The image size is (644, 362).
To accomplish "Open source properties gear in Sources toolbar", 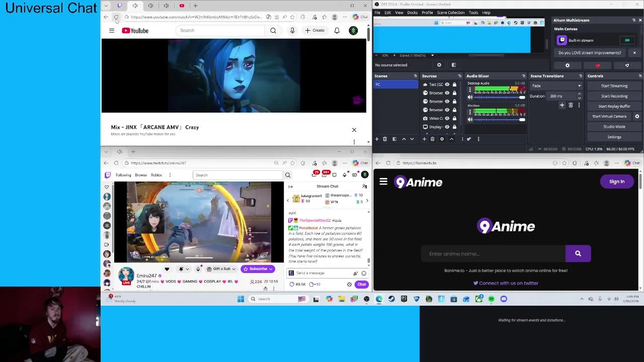I will pos(442,139).
